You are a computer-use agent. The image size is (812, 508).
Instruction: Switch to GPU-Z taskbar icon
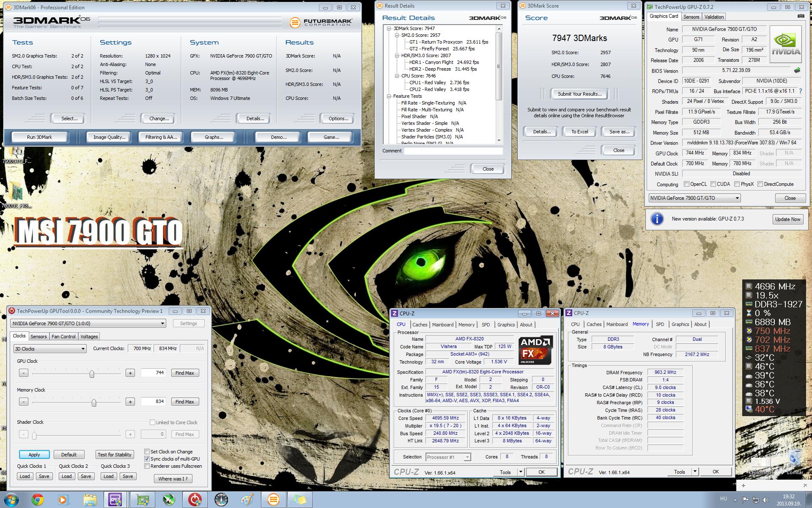coord(143,500)
